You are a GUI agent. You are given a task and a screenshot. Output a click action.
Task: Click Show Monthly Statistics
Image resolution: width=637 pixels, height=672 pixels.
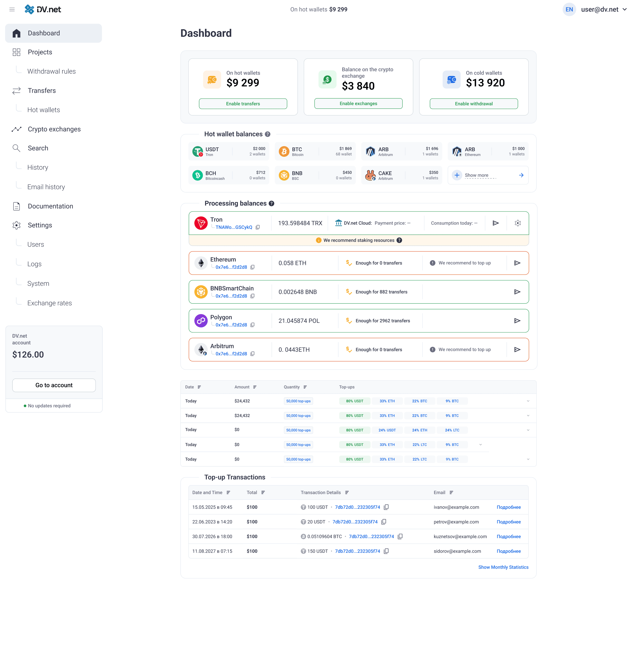503,567
